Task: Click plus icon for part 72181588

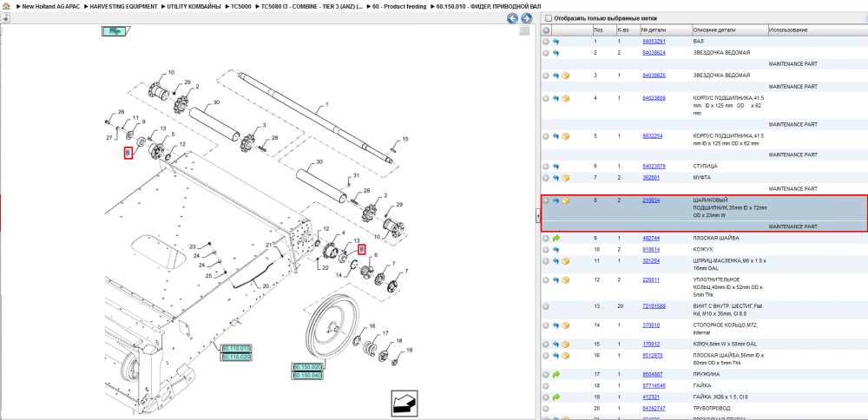Action: tap(546, 306)
